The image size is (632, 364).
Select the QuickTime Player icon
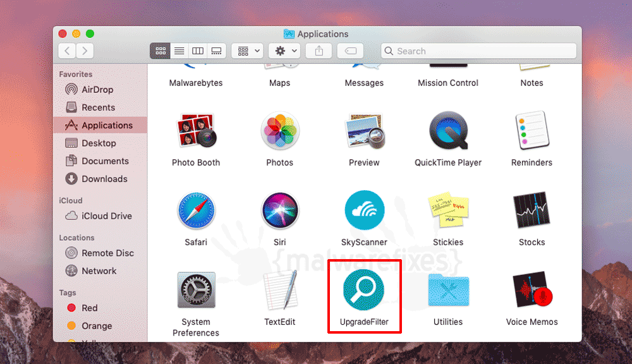pos(448,131)
